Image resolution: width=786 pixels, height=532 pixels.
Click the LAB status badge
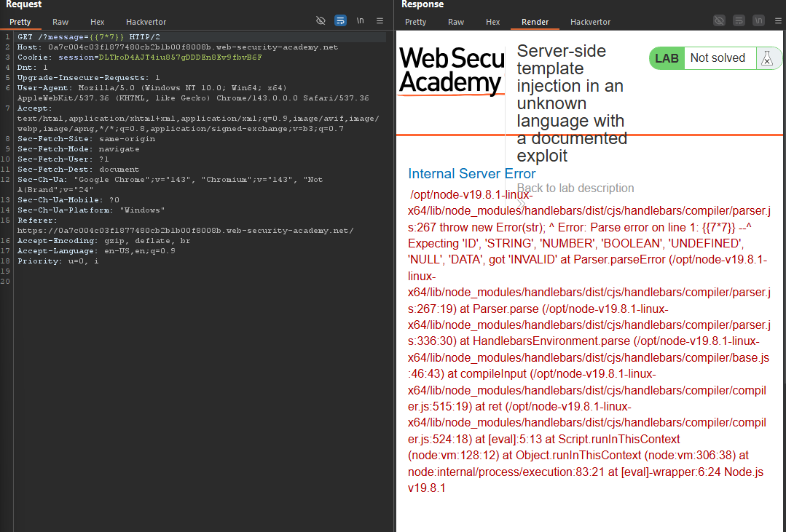pyautogui.click(x=667, y=58)
